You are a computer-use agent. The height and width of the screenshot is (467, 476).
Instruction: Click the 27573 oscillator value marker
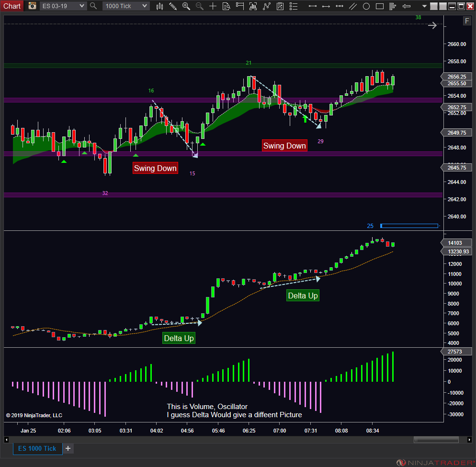point(456,352)
